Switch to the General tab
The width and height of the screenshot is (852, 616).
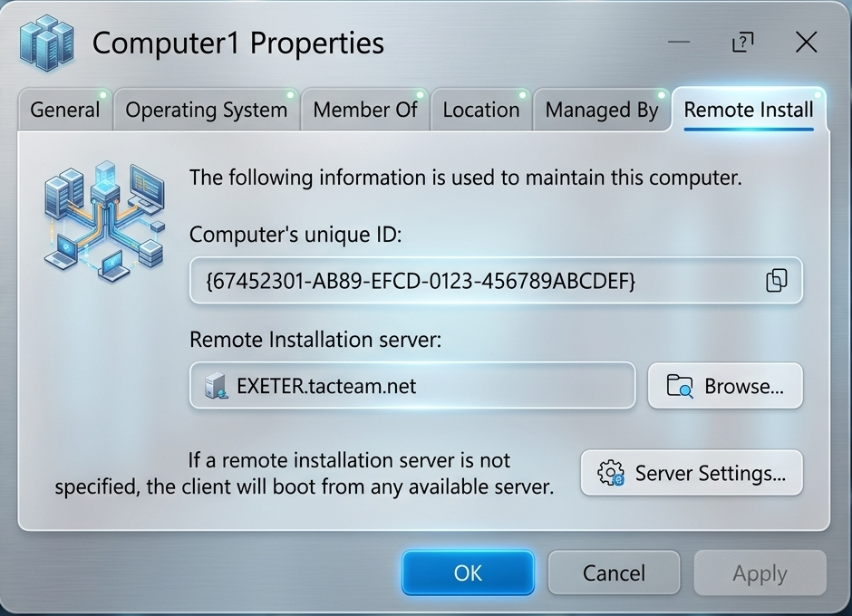click(x=64, y=110)
